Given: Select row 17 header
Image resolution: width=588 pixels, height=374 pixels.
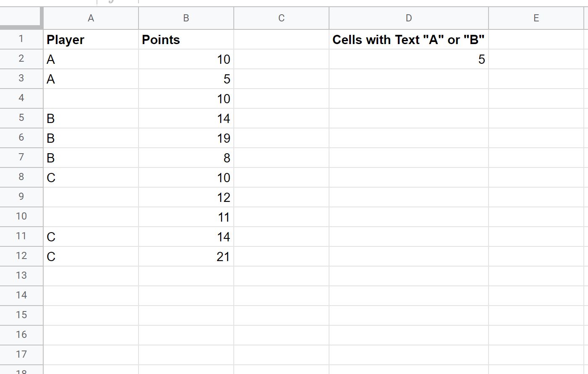Looking at the screenshot, I should (x=21, y=355).
